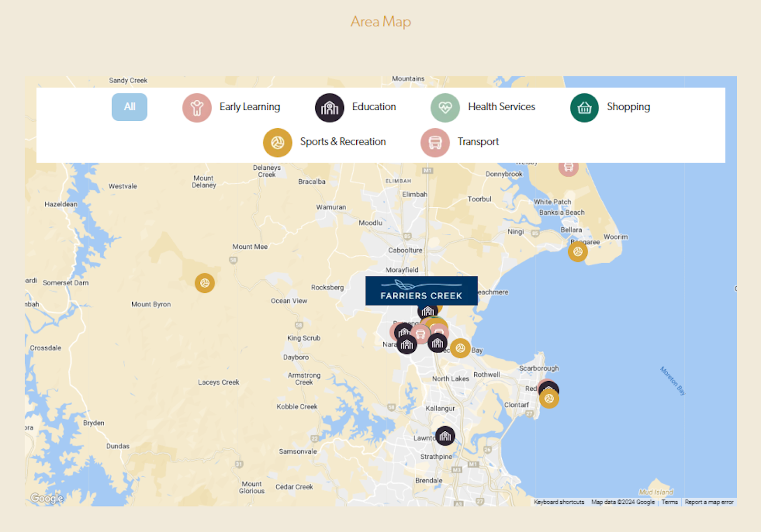
Task: Show Shopping locations via text label
Action: (628, 107)
